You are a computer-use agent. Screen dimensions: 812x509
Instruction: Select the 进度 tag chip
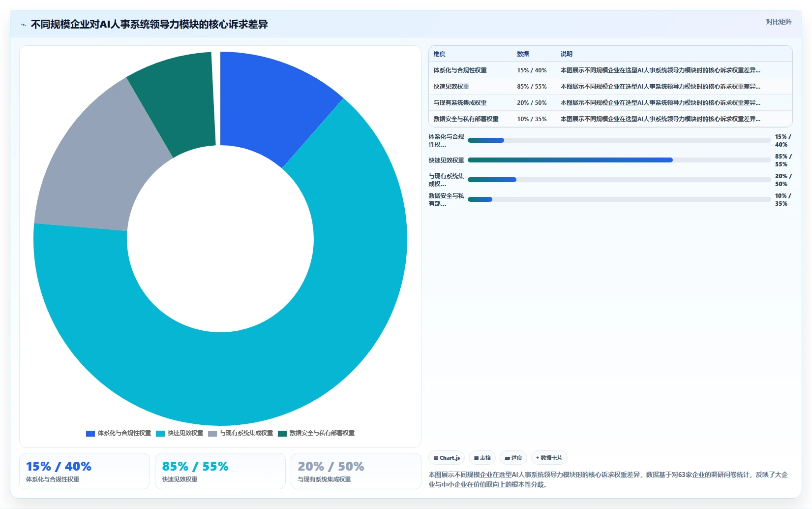[x=513, y=458]
